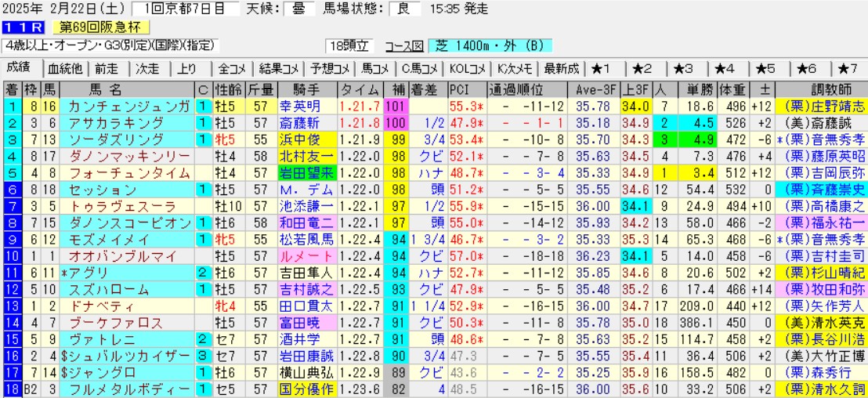The width and height of the screenshot is (868, 398).
Task: Click the PCI column header
Action: coord(458,88)
